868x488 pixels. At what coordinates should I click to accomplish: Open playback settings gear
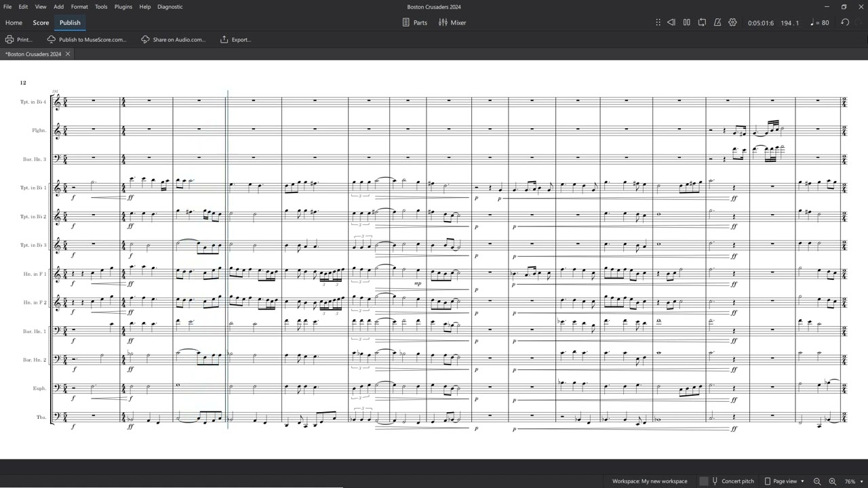click(732, 22)
